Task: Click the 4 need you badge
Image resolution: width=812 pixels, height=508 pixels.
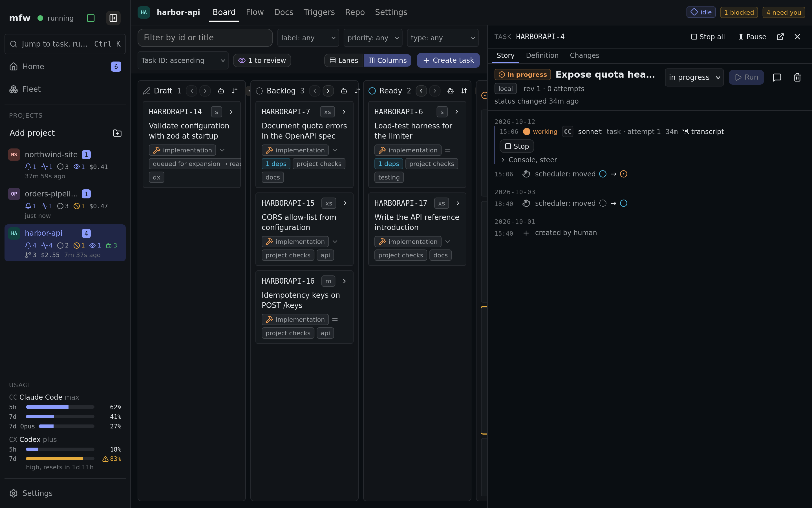Action: [x=784, y=12]
